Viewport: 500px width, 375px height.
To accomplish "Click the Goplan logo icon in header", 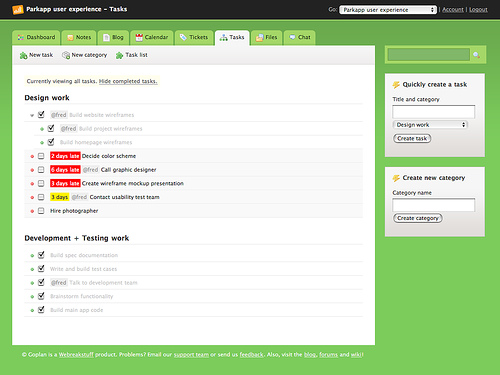I will coord(18,9).
